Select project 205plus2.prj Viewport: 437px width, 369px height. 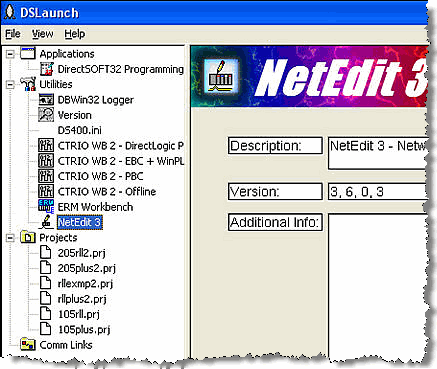[x=87, y=269]
